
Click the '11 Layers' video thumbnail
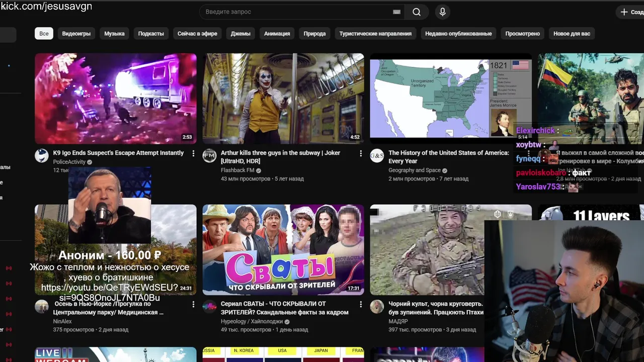(591, 212)
